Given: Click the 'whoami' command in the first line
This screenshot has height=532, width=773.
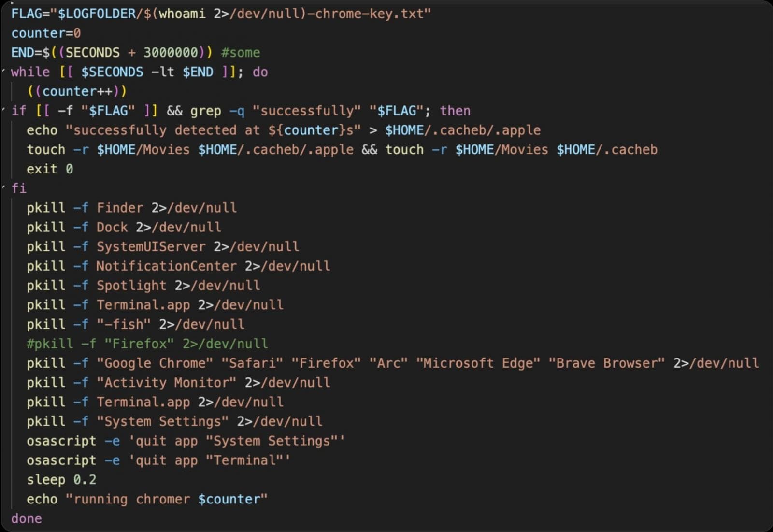Looking at the screenshot, I should (182, 14).
